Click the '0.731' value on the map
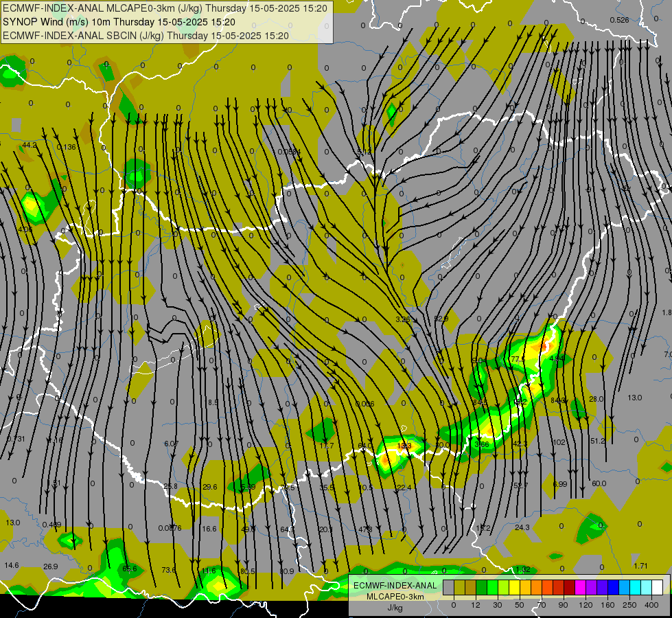 pos(16,439)
